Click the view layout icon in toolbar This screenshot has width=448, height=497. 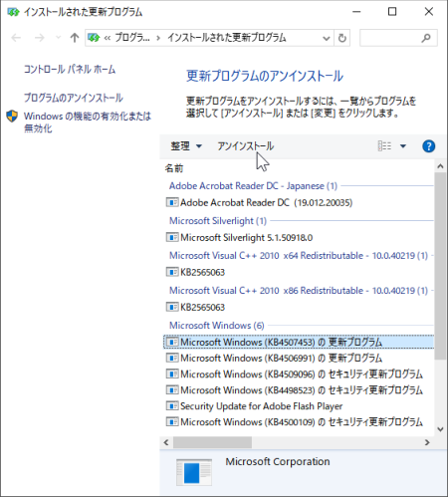pos(384,146)
